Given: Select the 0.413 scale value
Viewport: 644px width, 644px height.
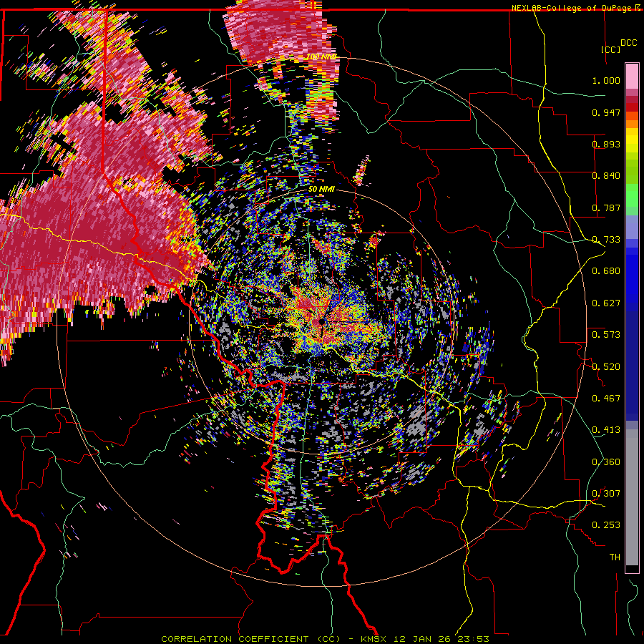Looking at the screenshot, I should [x=606, y=430].
